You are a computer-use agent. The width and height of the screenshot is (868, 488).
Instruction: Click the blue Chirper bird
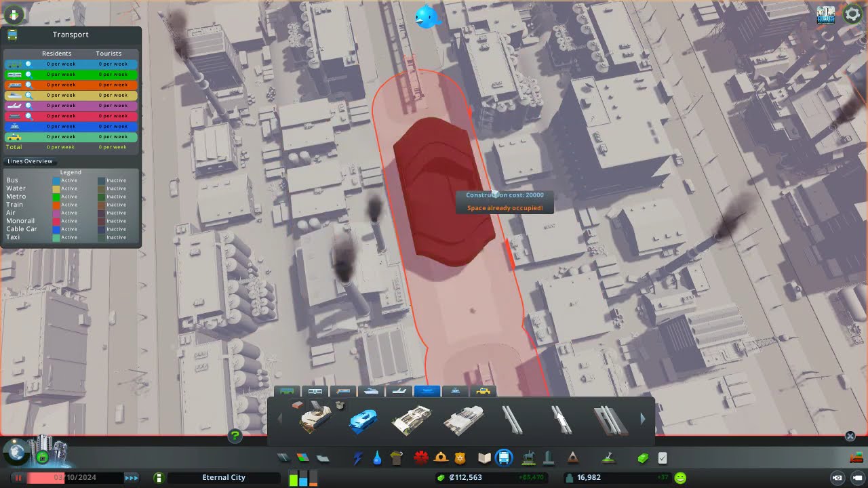click(428, 17)
